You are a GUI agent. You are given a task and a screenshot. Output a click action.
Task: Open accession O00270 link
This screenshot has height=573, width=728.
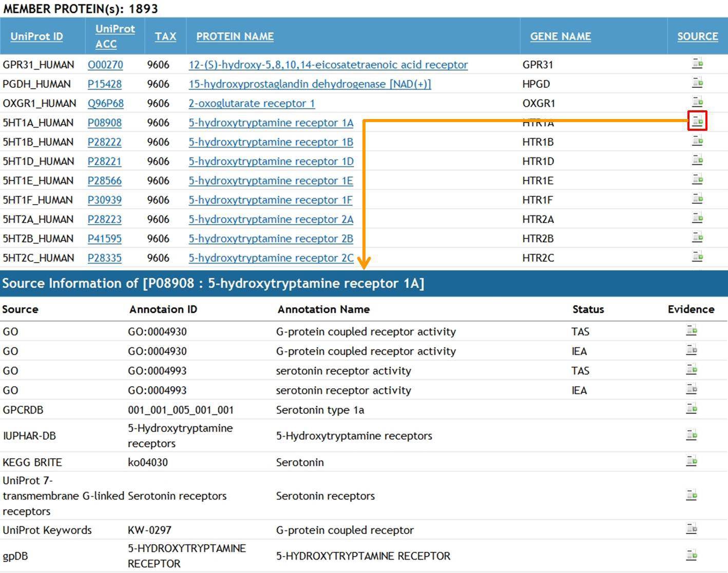tap(105, 65)
